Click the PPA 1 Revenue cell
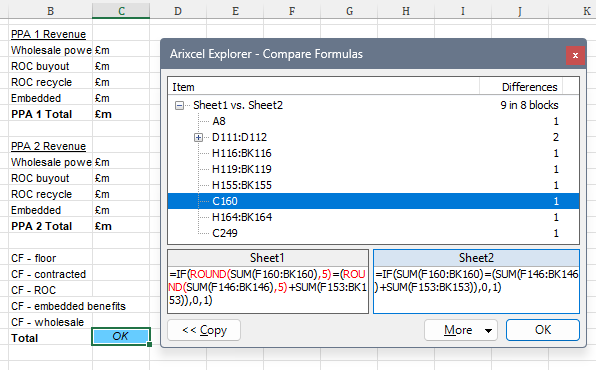Image resolution: width=596 pixels, height=370 pixels. tap(50, 34)
